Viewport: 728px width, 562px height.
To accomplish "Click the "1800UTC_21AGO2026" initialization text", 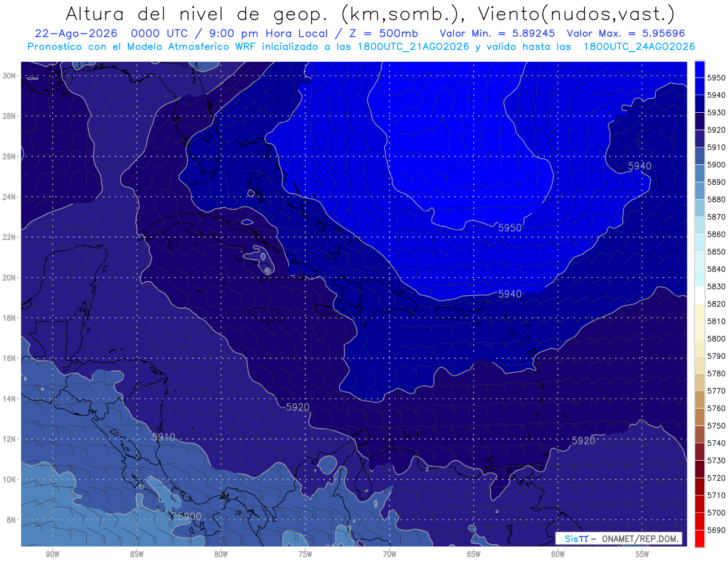I will 413,47.
